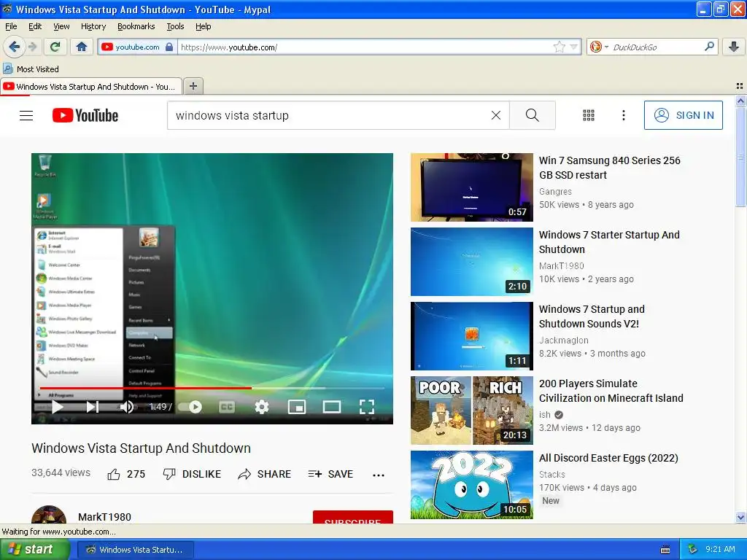Toggle closed captions on the video

click(x=226, y=407)
